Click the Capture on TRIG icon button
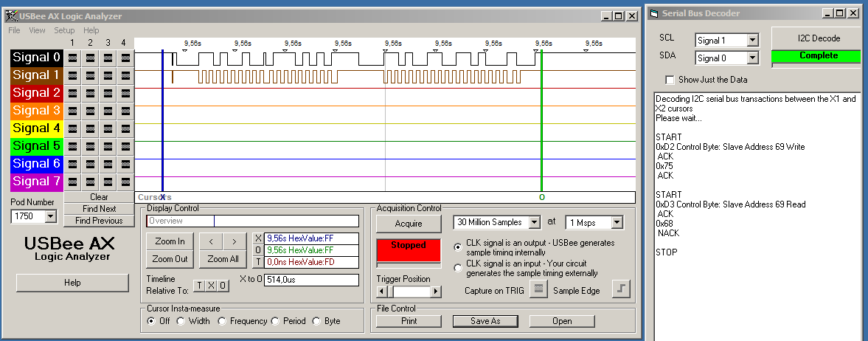 [x=538, y=289]
